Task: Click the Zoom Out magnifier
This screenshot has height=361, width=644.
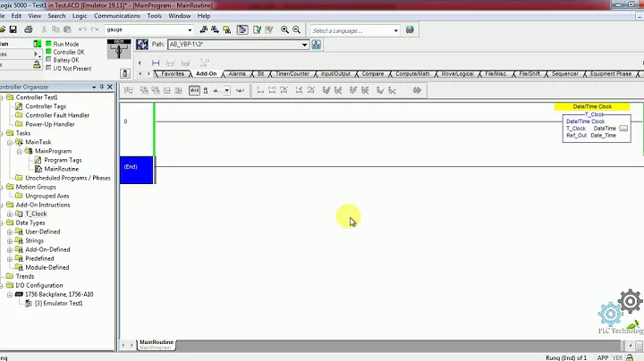Action: coord(296,29)
